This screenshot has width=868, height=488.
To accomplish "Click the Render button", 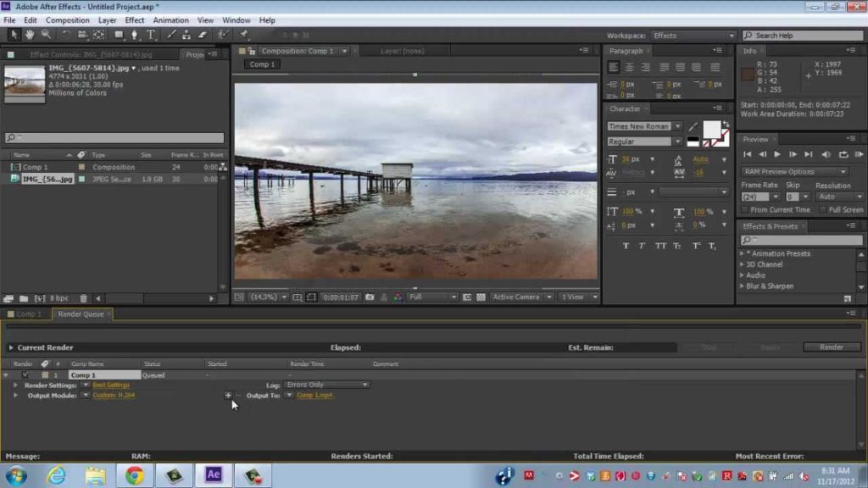I will [x=831, y=347].
